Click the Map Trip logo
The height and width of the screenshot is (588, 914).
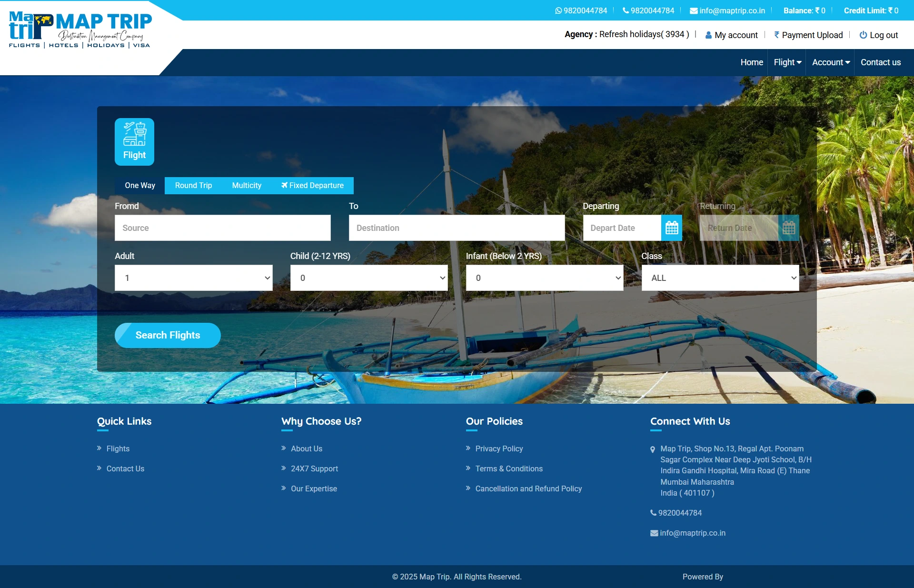pyautogui.click(x=80, y=30)
